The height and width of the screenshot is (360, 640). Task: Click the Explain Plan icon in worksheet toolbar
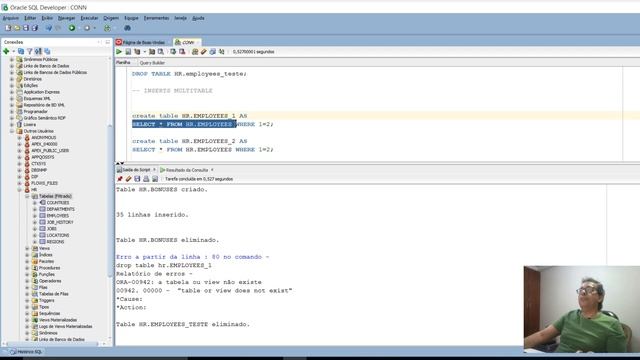click(x=137, y=52)
